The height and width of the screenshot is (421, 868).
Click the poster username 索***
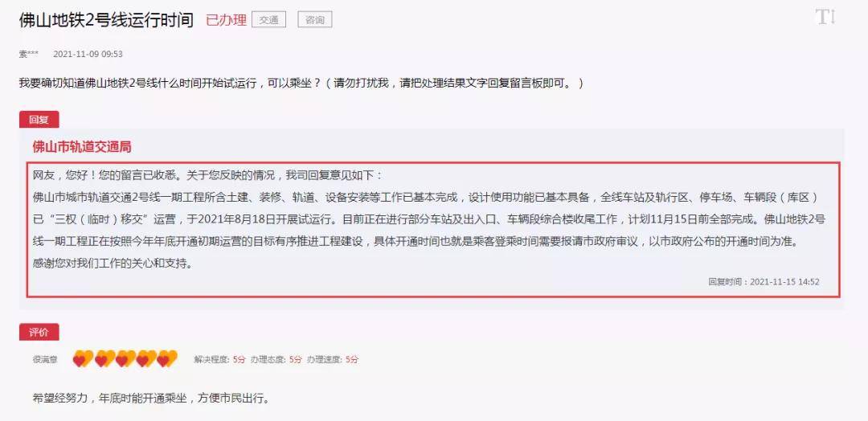29,54
